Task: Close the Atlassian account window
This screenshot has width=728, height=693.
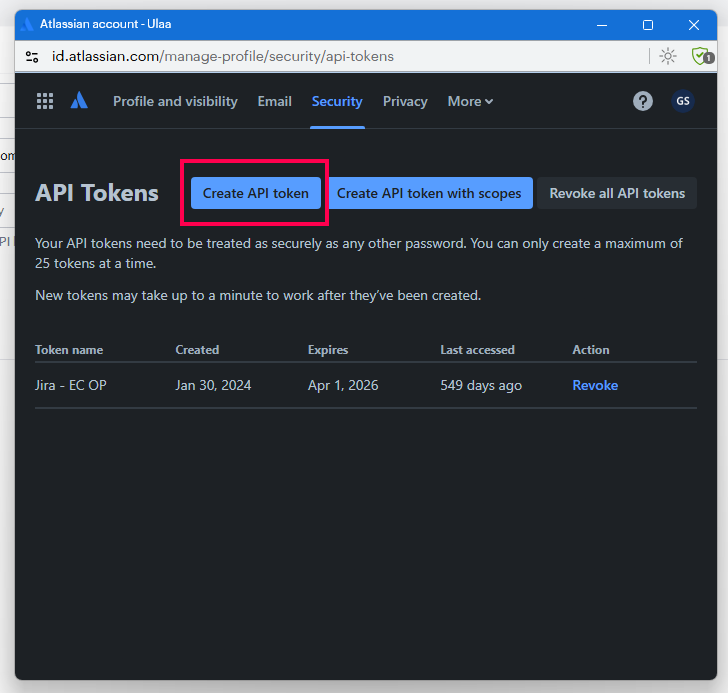Action: (x=694, y=25)
